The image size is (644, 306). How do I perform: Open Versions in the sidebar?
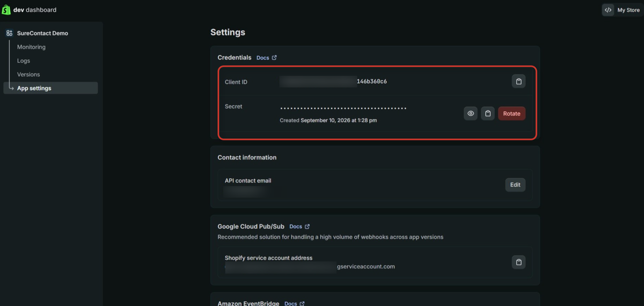(x=28, y=75)
